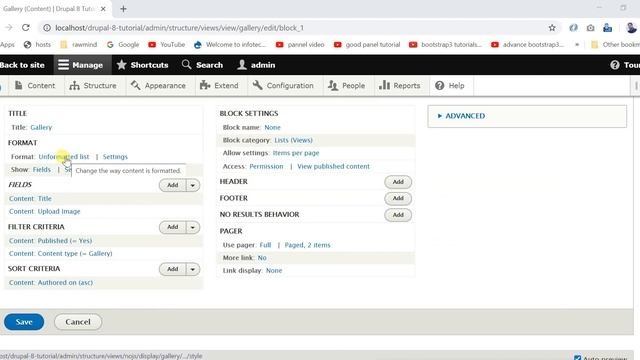Change the More link No setting

point(262,258)
